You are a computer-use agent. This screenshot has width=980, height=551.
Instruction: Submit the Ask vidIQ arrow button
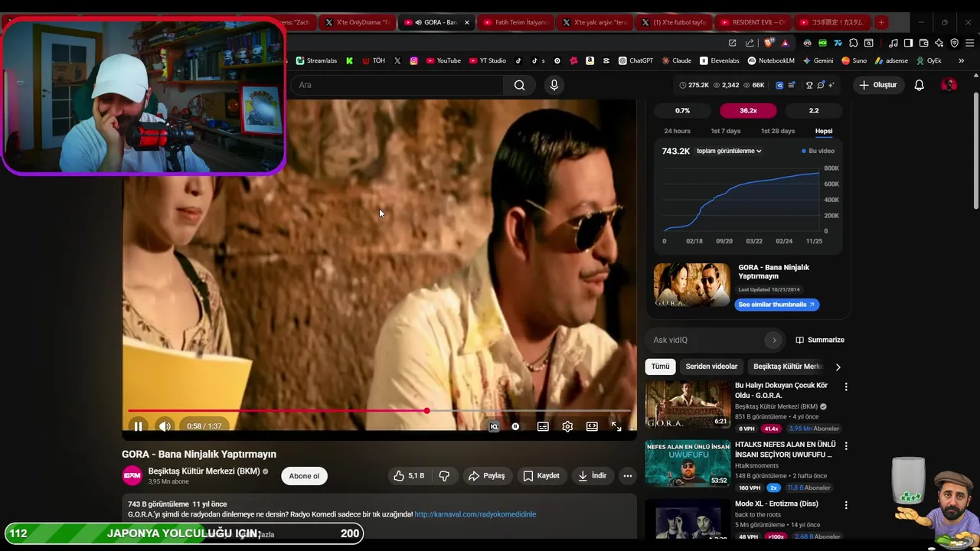click(x=774, y=340)
